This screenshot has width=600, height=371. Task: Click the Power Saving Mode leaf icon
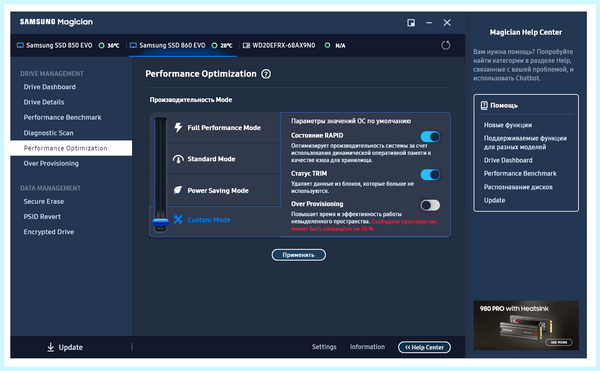pos(178,190)
